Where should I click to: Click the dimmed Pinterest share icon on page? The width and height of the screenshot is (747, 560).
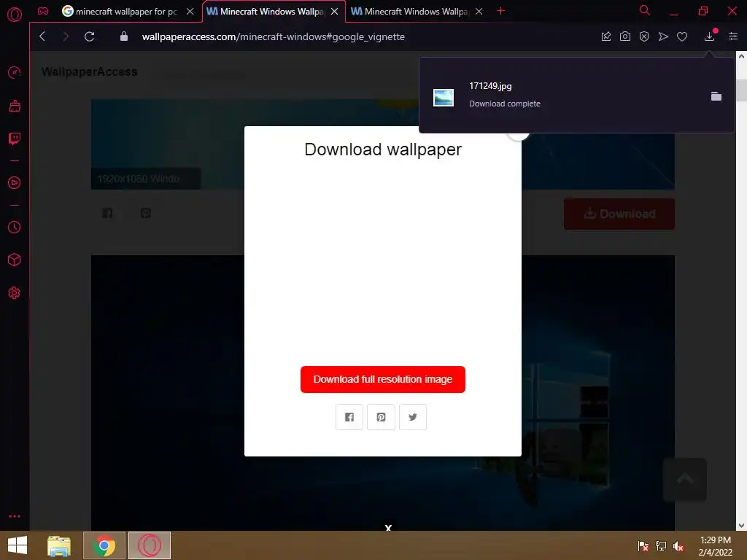point(146,213)
